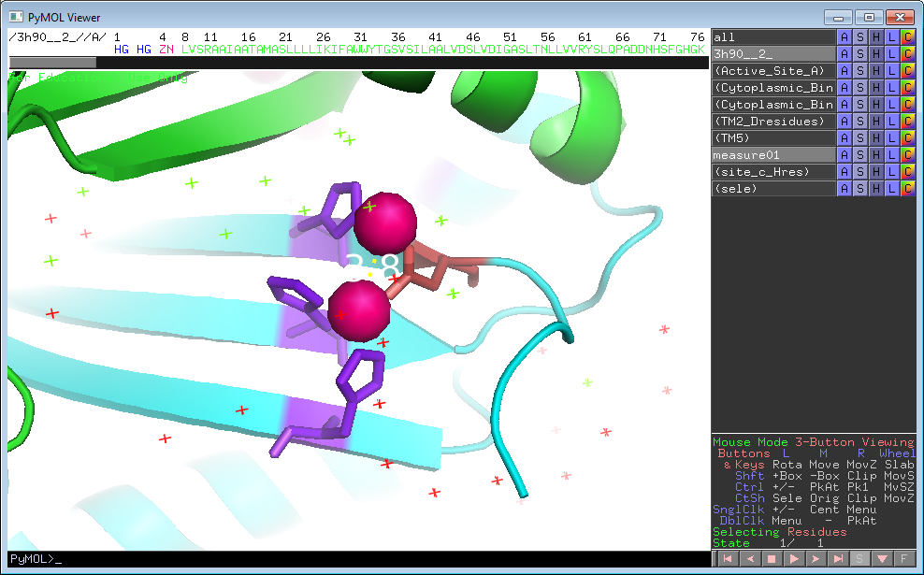The image size is (924, 575).
Task: Open the Label menu for the all row
Action: click(x=891, y=37)
